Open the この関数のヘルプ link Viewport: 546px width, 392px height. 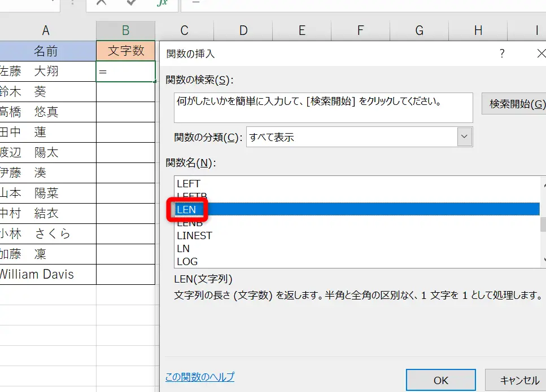pyautogui.click(x=199, y=377)
